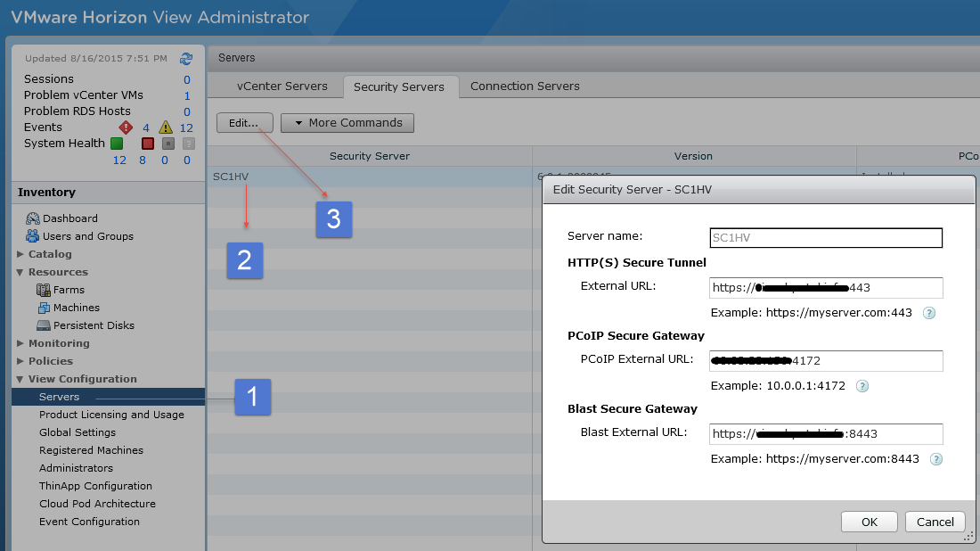Click the Persistent Disks icon
The width and height of the screenshot is (980, 551).
(43, 325)
